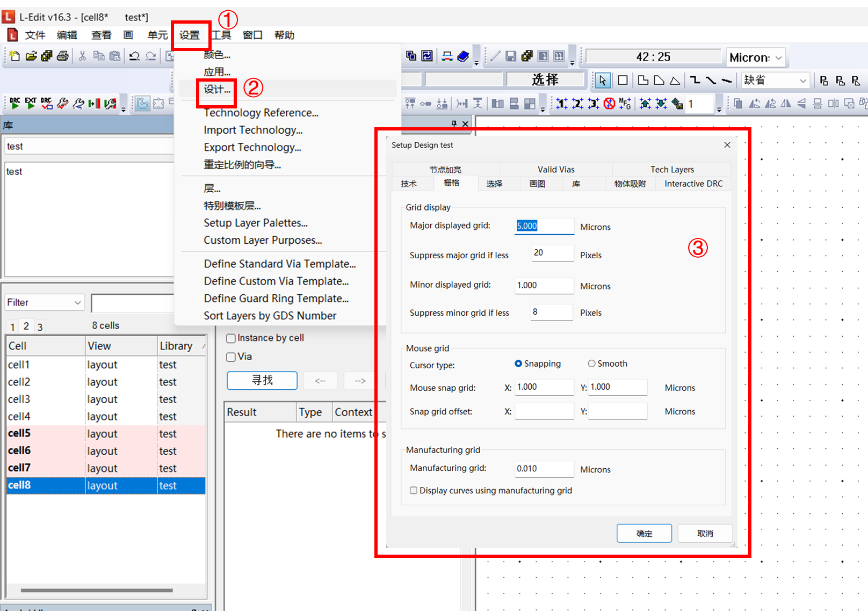Click the red prohibited grid-origin icon
The width and height of the screenshot is (868, 611).
pyautogui.click(x=609, y=104)
